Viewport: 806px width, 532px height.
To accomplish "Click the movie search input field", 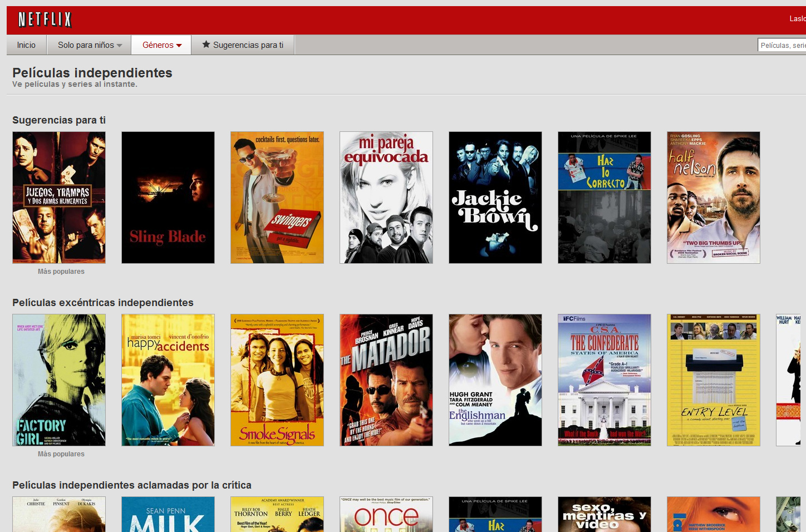I will (782, 46).
